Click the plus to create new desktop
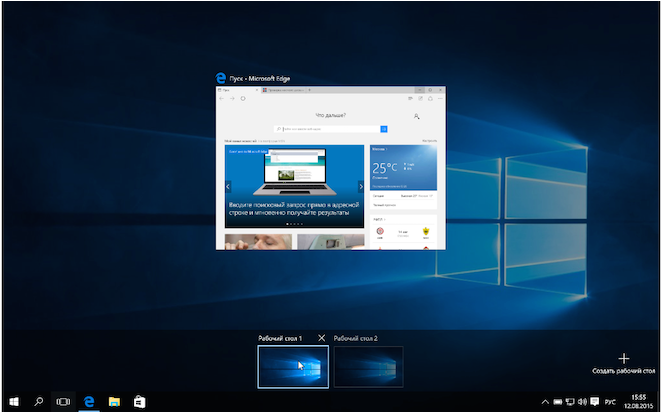 click(x=624, y=359)
